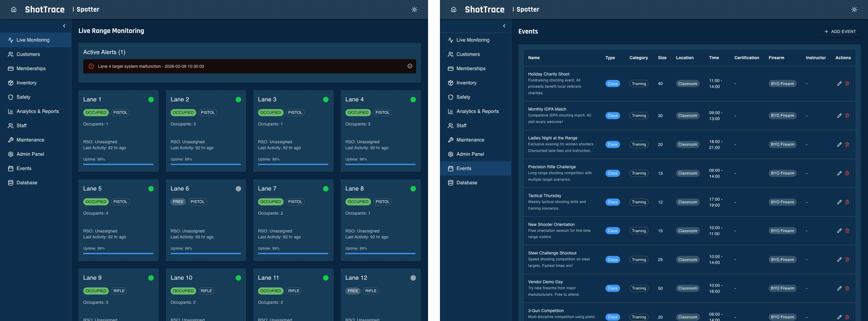Click the Certification column header

pos(747,58)
